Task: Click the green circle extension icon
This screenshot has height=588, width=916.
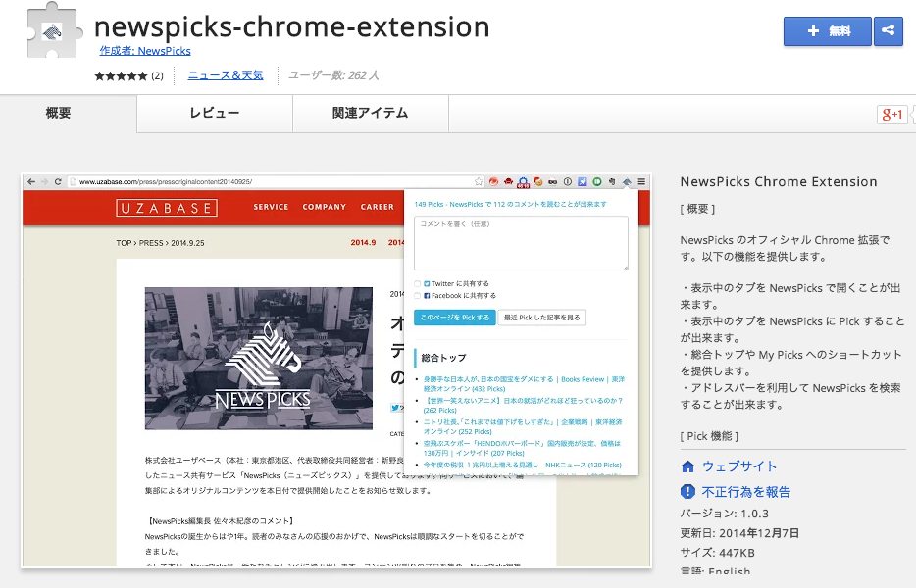Action: (x=597, y=181)
